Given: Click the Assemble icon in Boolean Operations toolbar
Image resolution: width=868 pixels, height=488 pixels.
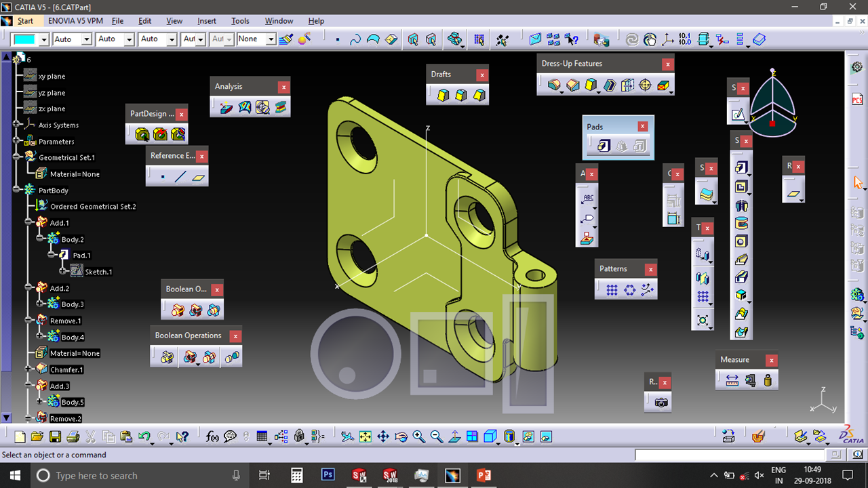Looking at the screenshot, I should pos(167,357).
